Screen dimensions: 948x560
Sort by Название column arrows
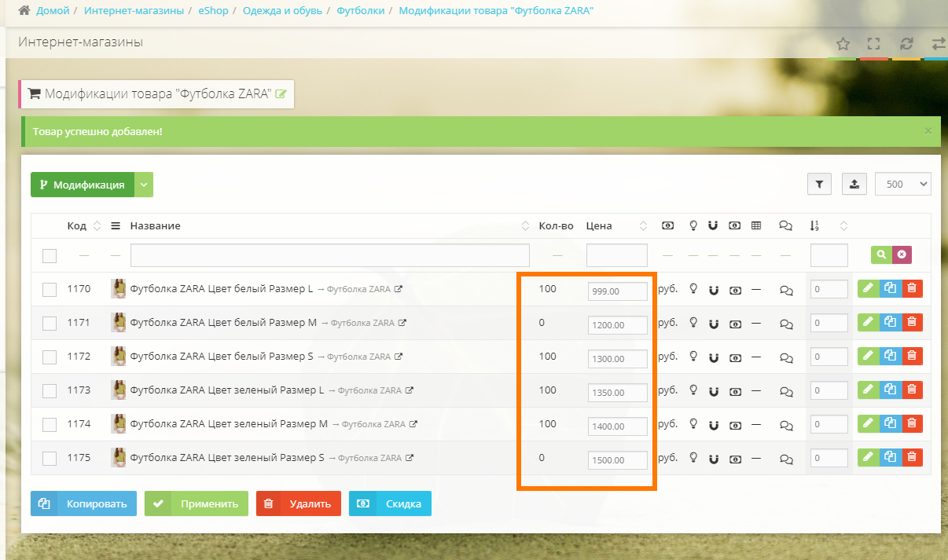(526, 226)
